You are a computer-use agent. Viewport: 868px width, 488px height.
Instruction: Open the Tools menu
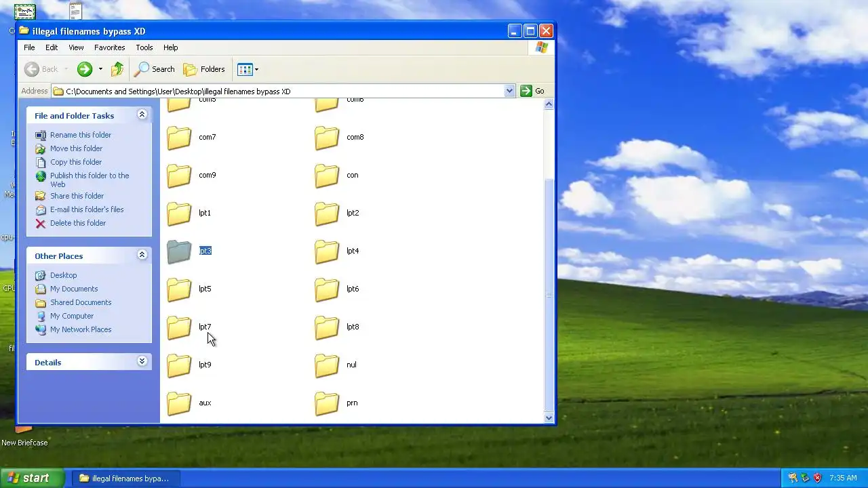(144, 47)
